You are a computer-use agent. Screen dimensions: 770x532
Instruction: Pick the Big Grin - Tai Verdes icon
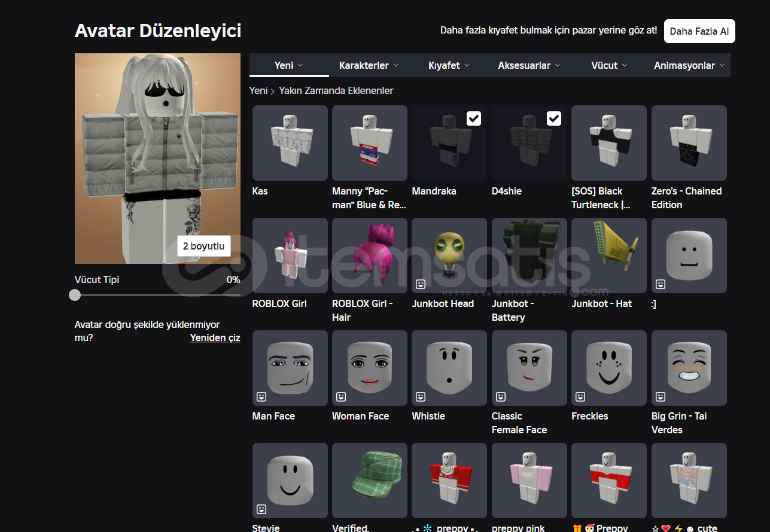689,368
